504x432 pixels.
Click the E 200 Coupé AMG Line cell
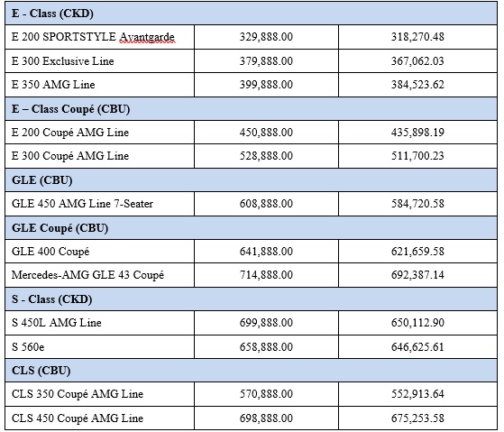click(100, 133)
